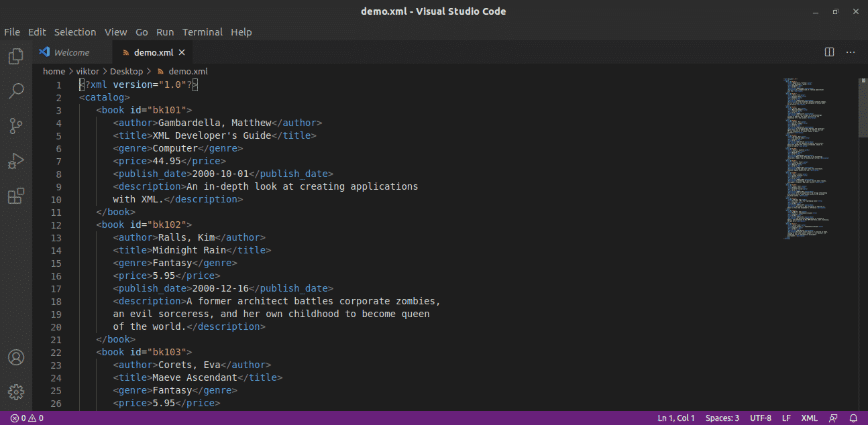Select UTF-8 encoding in status bar
Screen dimensions: 868x425
coord(760,418)
